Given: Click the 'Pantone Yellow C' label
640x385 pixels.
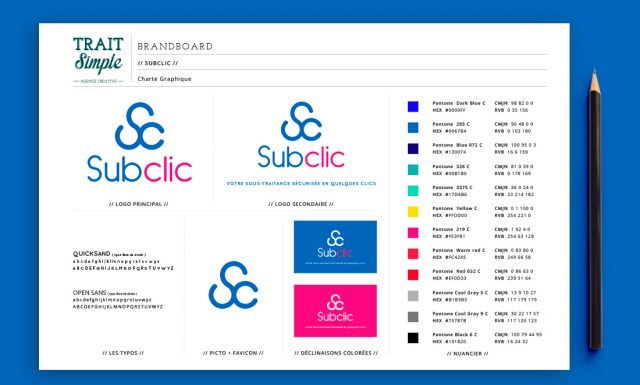Looking at the screenshot, I should tap(455, 209).
